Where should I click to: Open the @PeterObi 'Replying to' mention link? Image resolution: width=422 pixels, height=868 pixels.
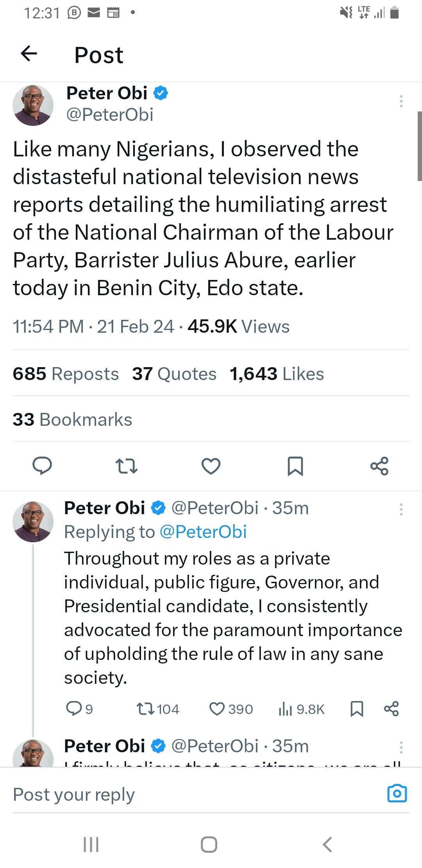[x=203, y=532]
